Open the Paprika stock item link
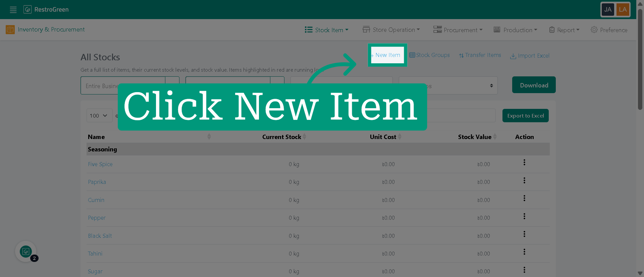 pyautogui.click(x=97, y=182)
